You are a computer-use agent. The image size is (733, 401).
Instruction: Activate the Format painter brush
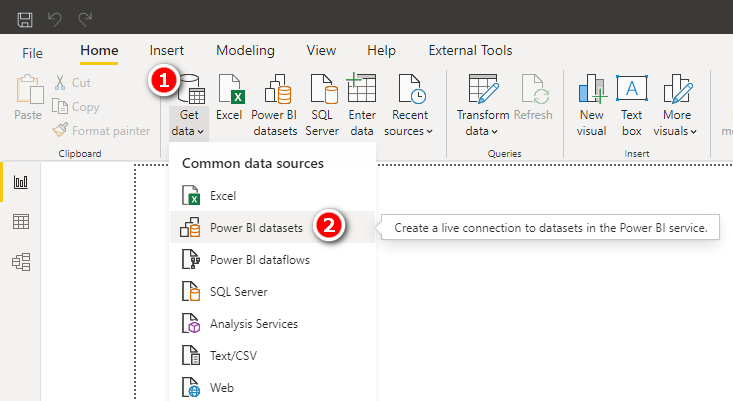[101, 130]
